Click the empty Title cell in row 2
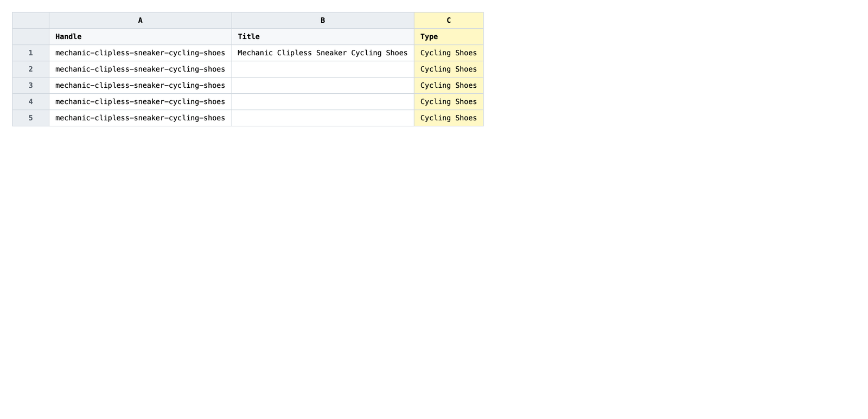The width and height of the screenshot is (868, 419). [x=323, y=69]
